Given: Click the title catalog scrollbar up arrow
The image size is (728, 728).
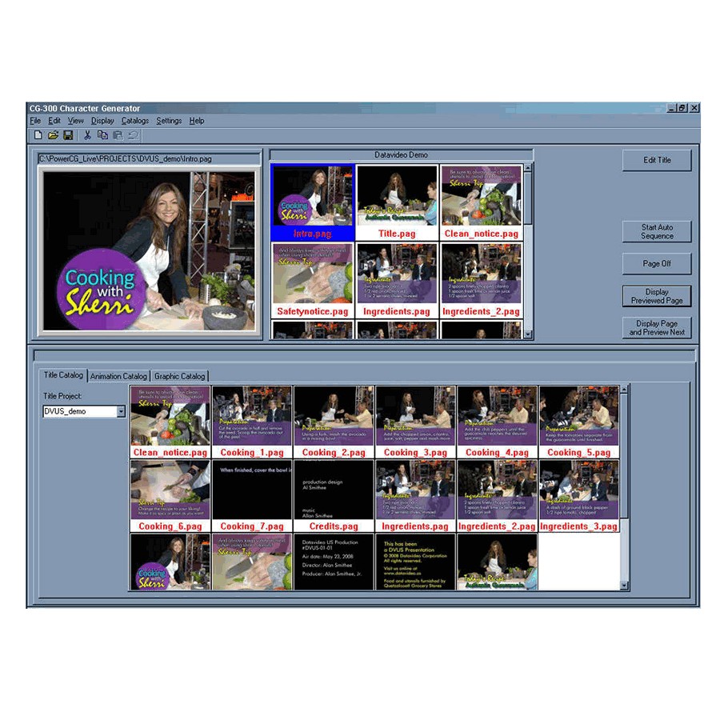Looking at the screenshot, I should tap(624, 390).
